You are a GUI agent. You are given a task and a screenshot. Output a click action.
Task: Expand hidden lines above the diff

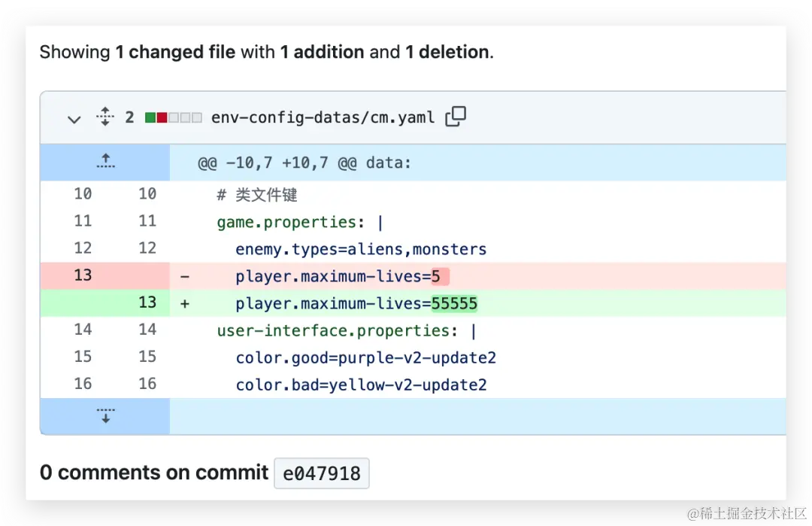(105, 162)
